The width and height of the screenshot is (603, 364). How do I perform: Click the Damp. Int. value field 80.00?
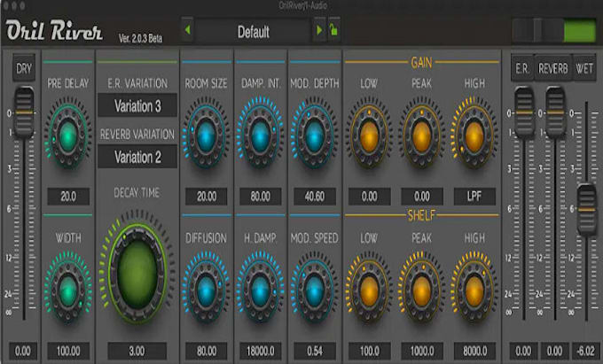coord(261,197)
